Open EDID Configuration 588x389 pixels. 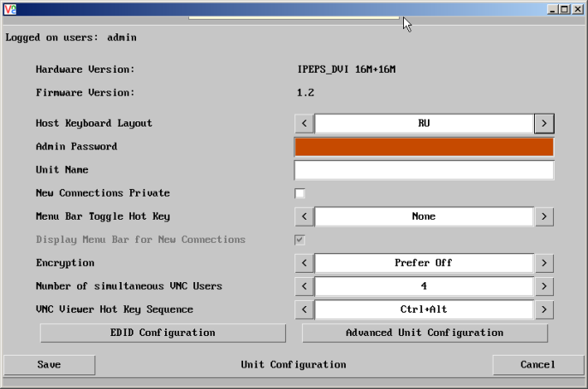pyautogui.click(x=163, y=333)
